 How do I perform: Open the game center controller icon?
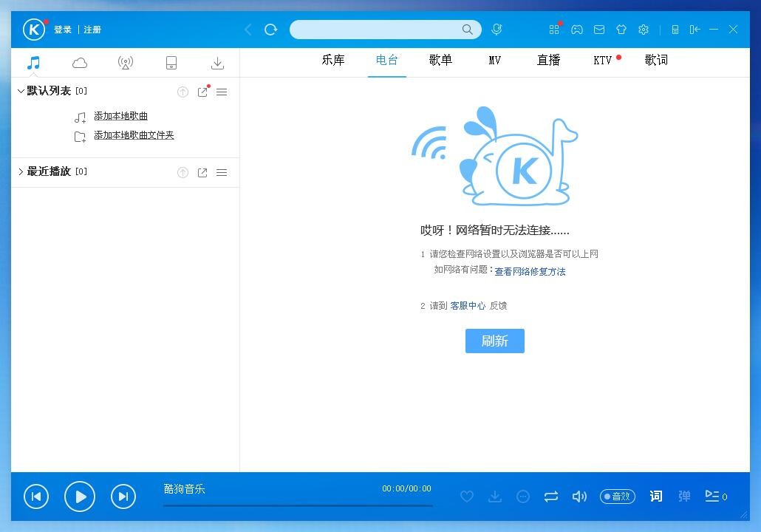(x=576, y=30)
